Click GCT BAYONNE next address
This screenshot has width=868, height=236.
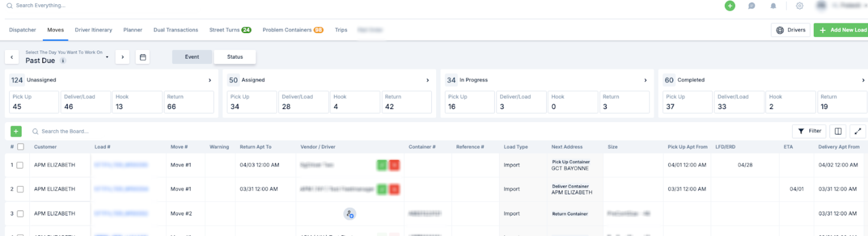pyautogui.click(x=570, y=168)
